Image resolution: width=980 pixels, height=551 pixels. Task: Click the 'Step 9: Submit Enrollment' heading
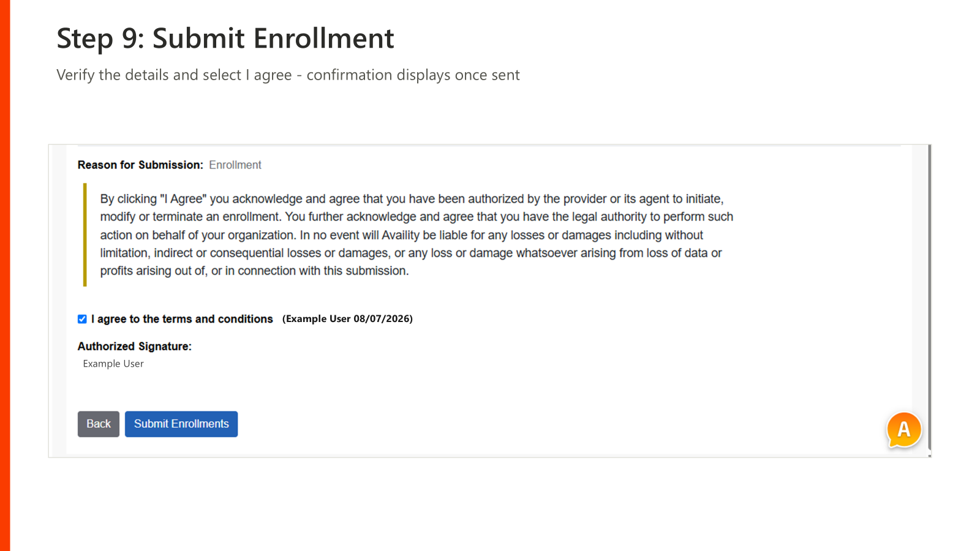coord(225,38)
